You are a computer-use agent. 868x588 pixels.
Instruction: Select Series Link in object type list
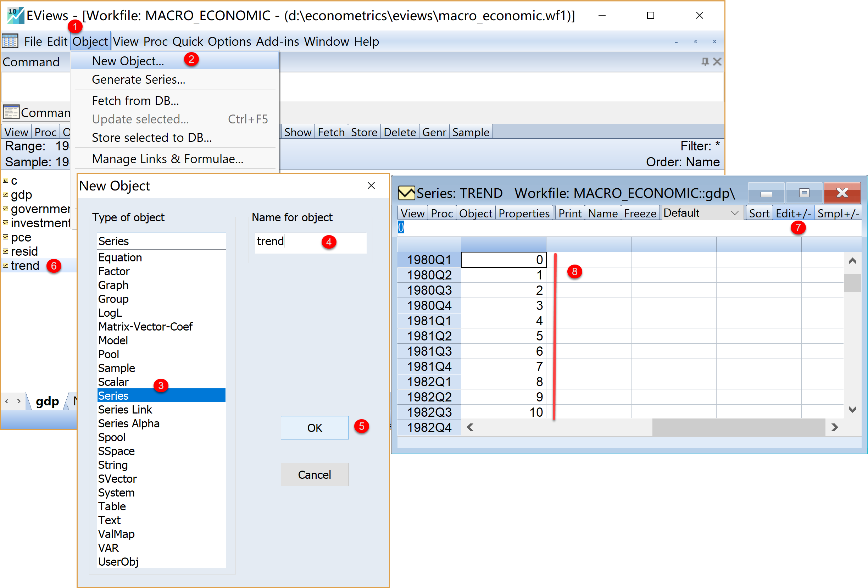point(125,410)
